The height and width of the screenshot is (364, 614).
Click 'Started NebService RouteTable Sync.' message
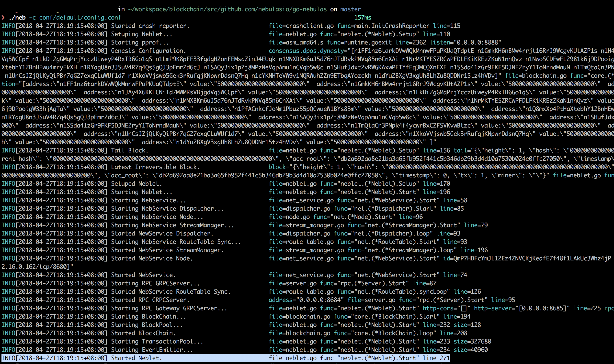tap(171, 292)
